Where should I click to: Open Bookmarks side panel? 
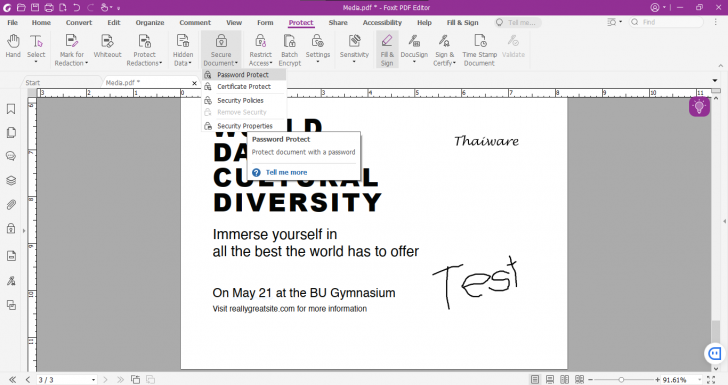click(x=11, y=109)
